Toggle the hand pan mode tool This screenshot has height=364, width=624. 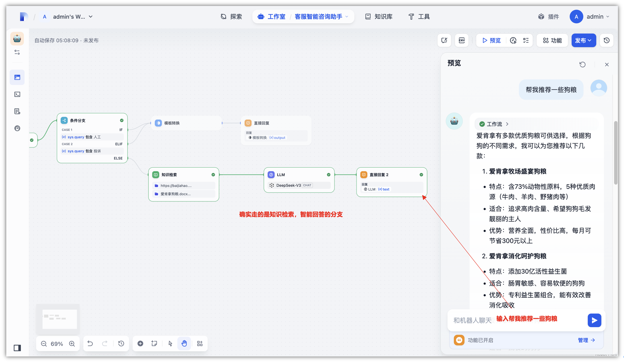[184, 343]
